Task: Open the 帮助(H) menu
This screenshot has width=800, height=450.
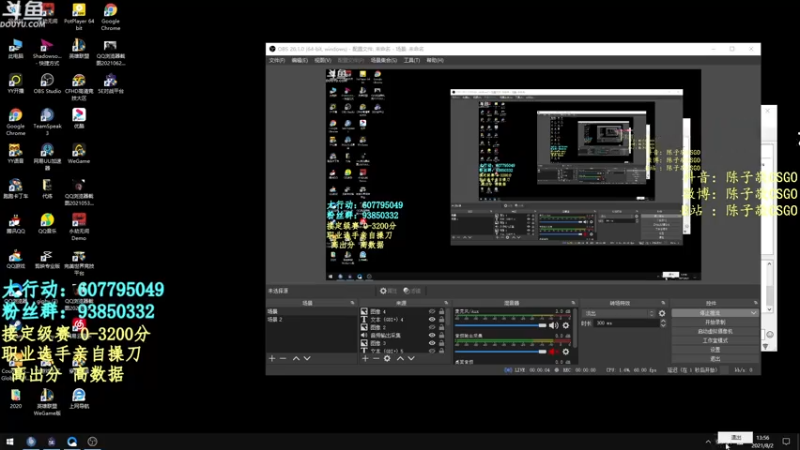Action: (435, 60)
